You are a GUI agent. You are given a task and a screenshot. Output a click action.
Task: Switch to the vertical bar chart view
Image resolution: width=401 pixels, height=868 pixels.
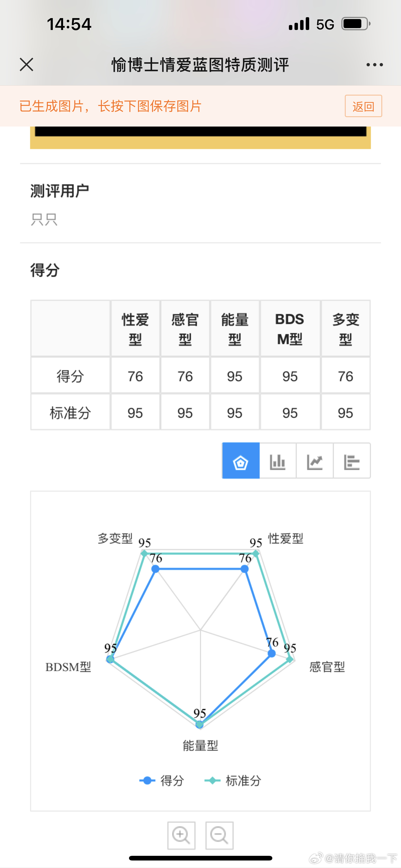pyautogui.click(x=278, y=461)
